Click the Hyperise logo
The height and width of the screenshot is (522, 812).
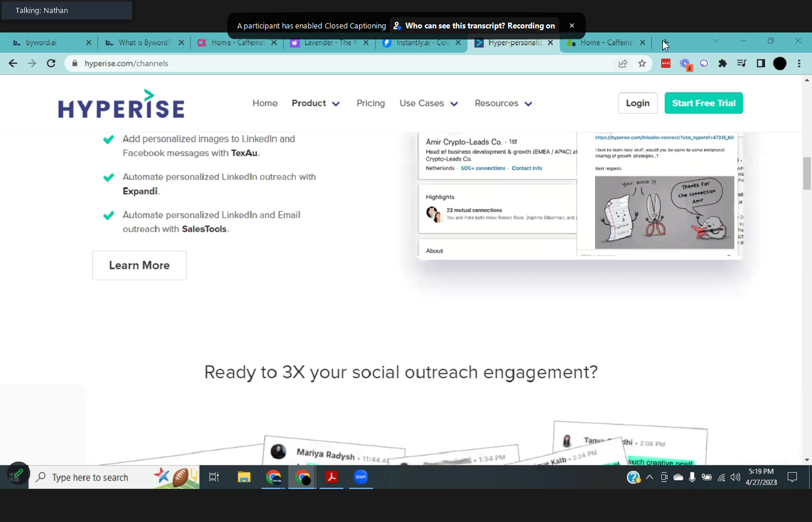121,104
